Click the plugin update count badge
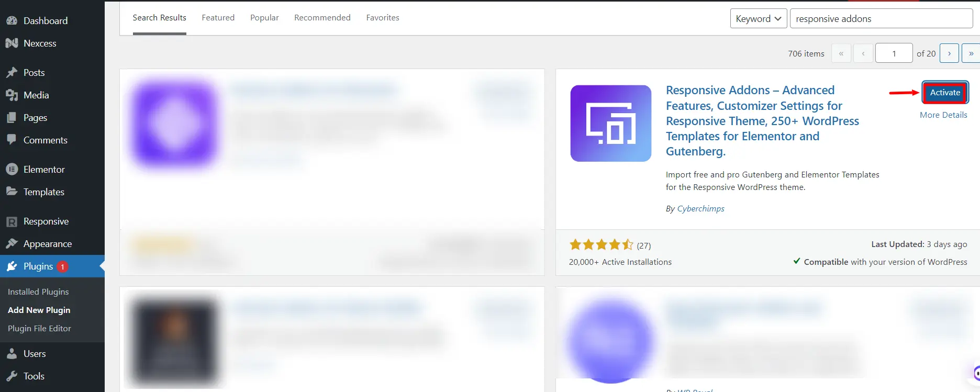The image size is (980, 392). tap(62, 267)
